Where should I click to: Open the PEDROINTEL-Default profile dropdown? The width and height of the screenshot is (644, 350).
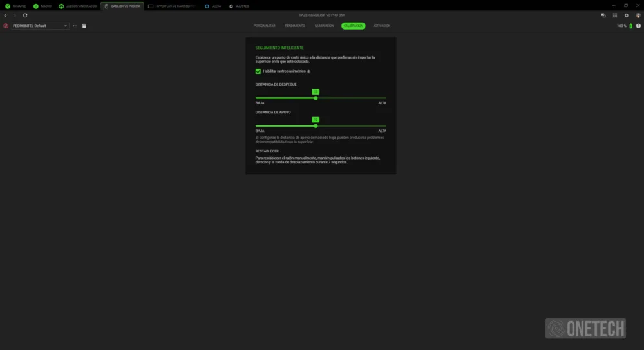[40, 26]
